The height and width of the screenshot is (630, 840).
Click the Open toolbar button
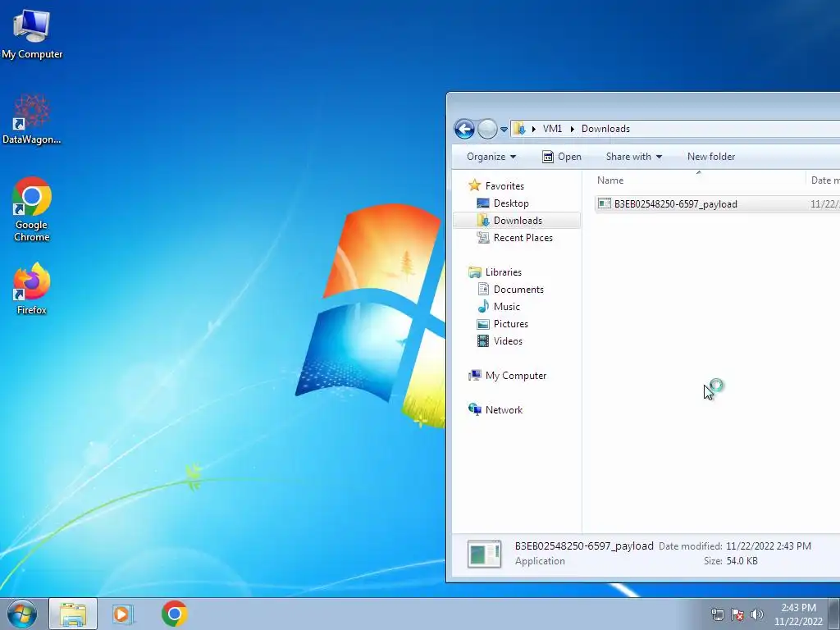[x=561, y=157]
